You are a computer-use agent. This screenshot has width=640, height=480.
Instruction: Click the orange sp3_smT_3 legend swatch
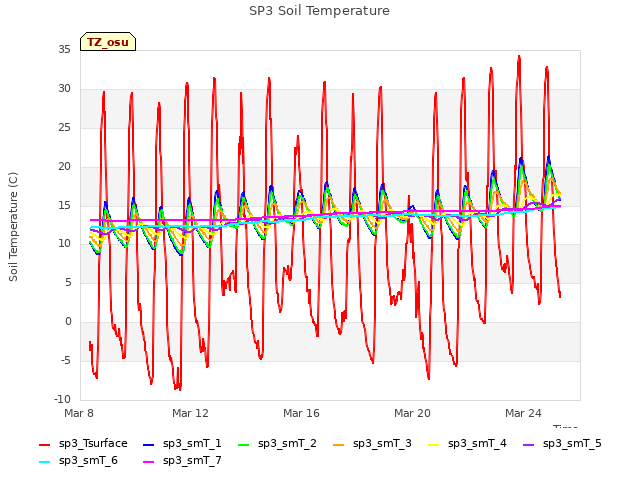339,444
